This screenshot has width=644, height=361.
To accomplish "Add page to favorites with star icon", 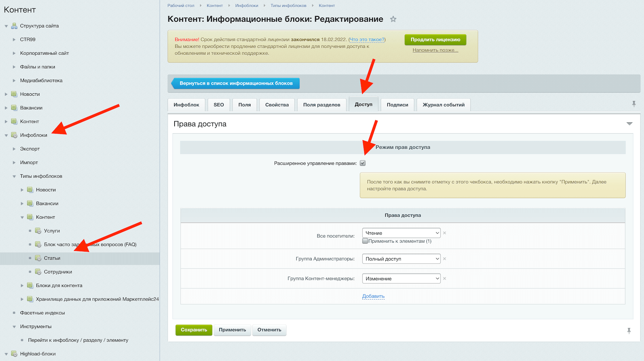I will point(393,19).
